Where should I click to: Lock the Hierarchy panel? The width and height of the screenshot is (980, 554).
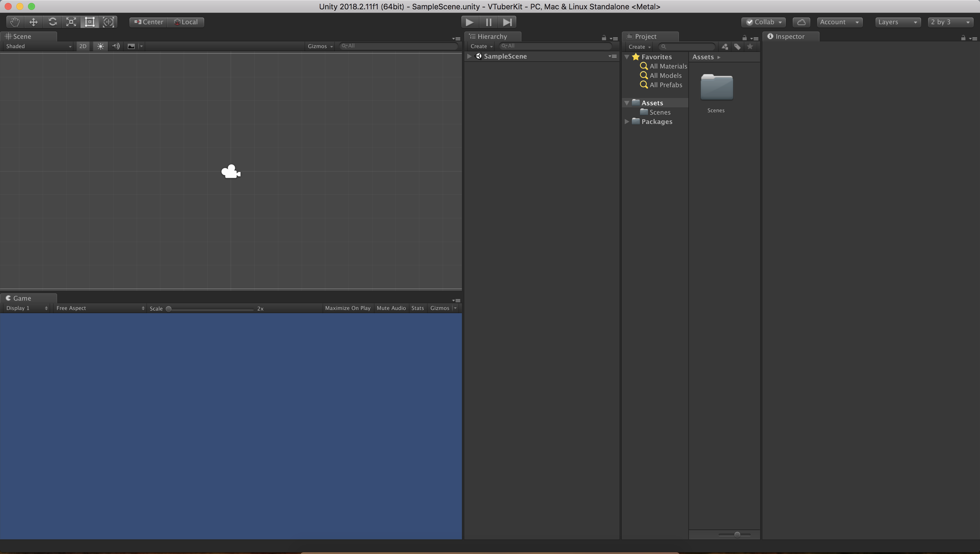pos(603,38)
